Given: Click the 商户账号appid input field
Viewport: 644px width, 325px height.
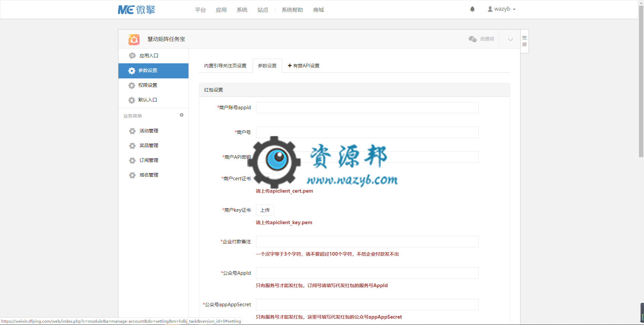Looking at the screenshot, I should point(367,108).
